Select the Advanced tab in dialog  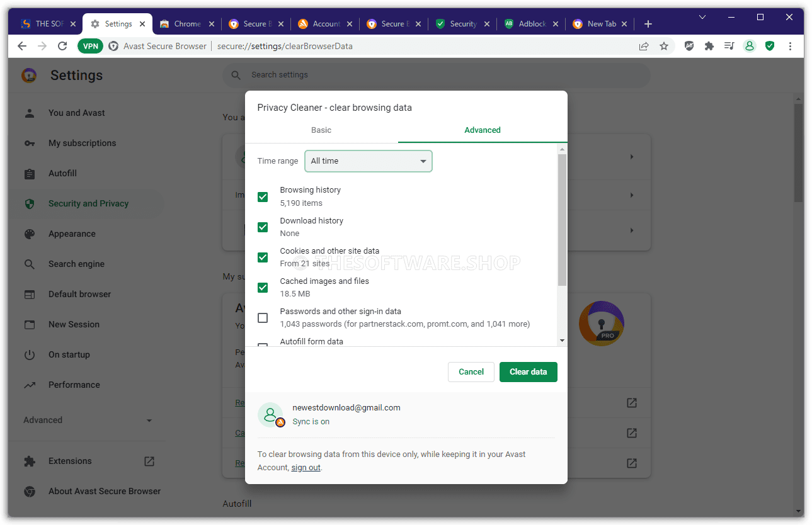(x=483, y=130)
